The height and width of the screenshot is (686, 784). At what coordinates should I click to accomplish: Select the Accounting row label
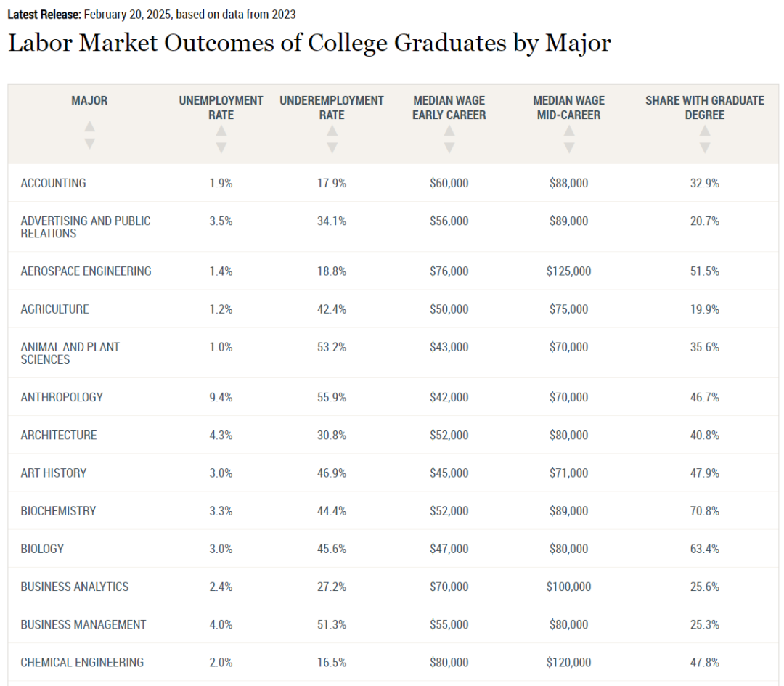(53, 183)
